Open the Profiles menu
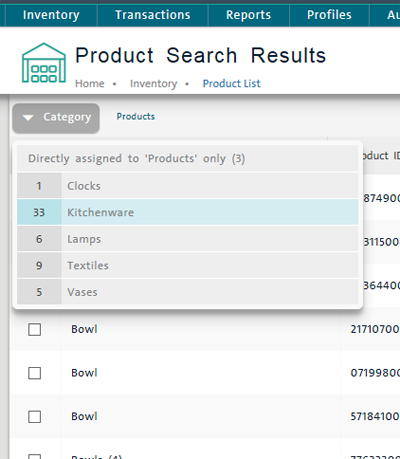The width and height of the screenshot is (400, 459). [329, 15]
